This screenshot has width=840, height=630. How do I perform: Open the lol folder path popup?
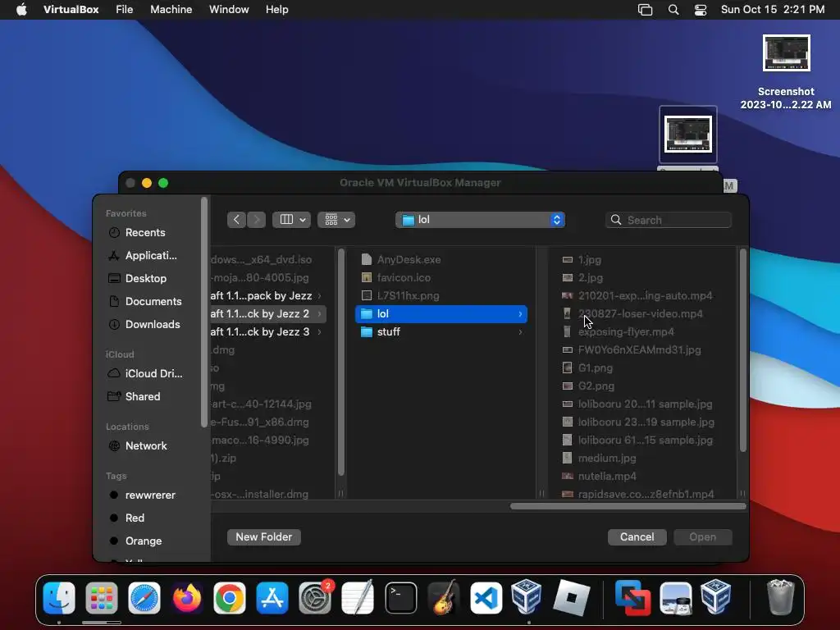(x=480, y=220)
